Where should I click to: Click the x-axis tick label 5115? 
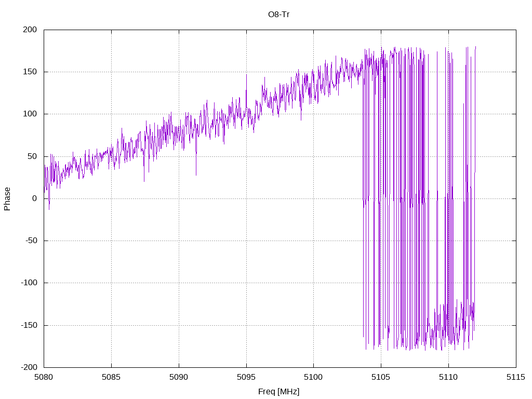[x=516, y=377]
